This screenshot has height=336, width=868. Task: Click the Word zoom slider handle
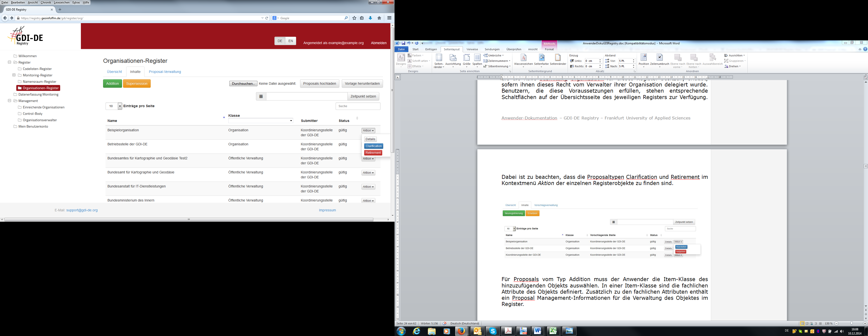click(851, 323)
